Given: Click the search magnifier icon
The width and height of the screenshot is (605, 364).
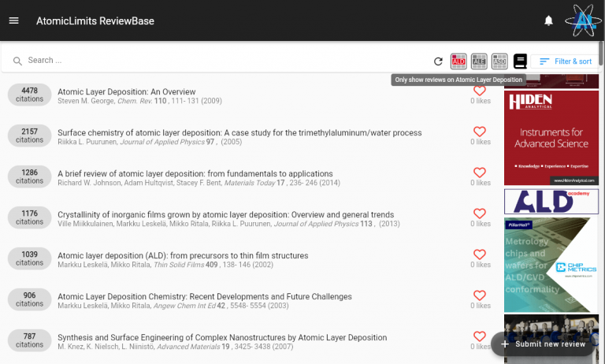Looking at the screenshot, I should pyautogui.click(x=17, y=61).
